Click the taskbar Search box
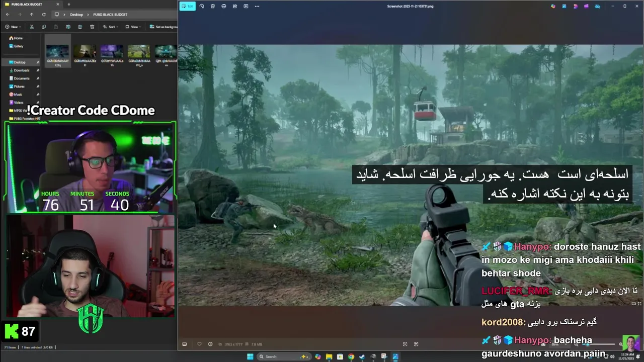The image size is (644, 362). click(285, 356)
